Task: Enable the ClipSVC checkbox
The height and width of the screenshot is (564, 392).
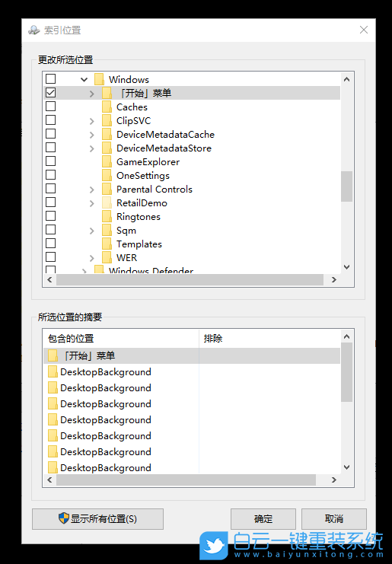Action: 51,119
